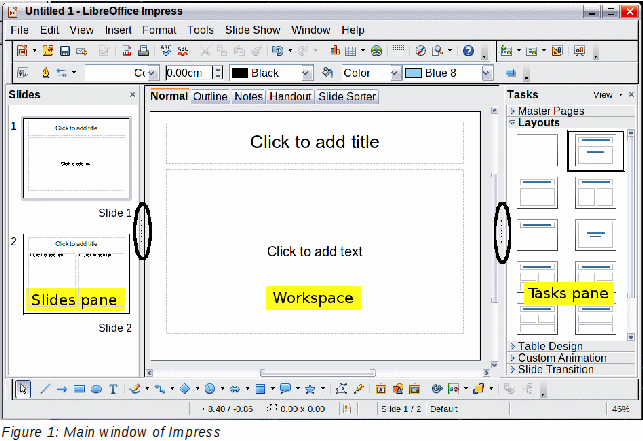Viewport: 643px width, 441px height.
Task: Click the Table icon in the toolbar
Action: click(x=350, y=51)
